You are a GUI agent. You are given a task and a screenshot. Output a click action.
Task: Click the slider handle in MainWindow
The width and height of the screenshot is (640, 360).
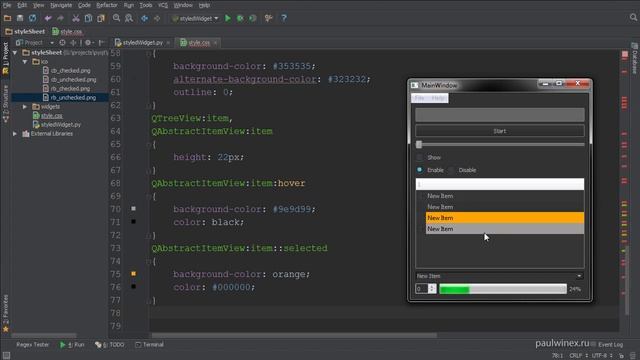click(x=419, y=144)
